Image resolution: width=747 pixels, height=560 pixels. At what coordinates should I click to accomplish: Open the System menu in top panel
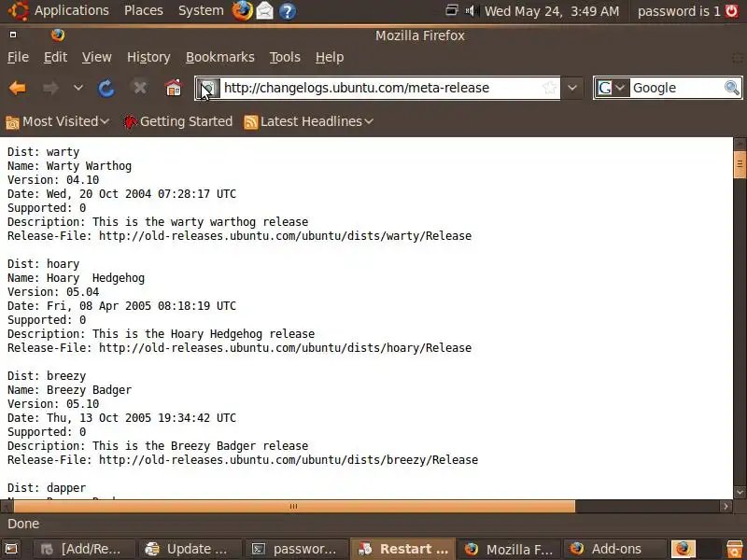pos(201,10)
